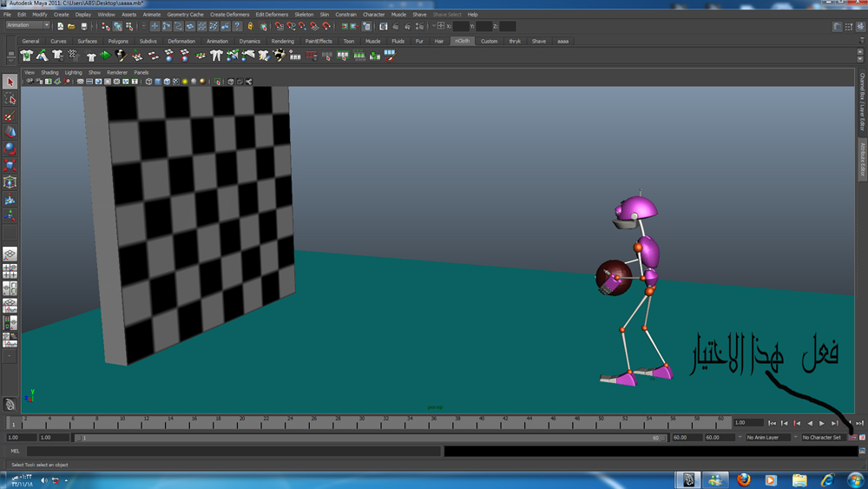Expand the No Character Set dropdown
The width and height of the screenshot is (868, 489).
pos(823,438)
